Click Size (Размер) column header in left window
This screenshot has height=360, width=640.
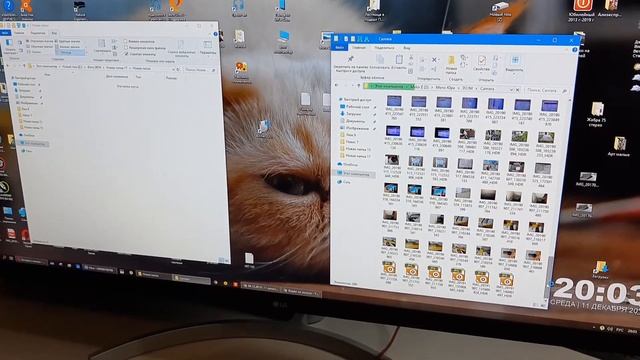(171, 78)
